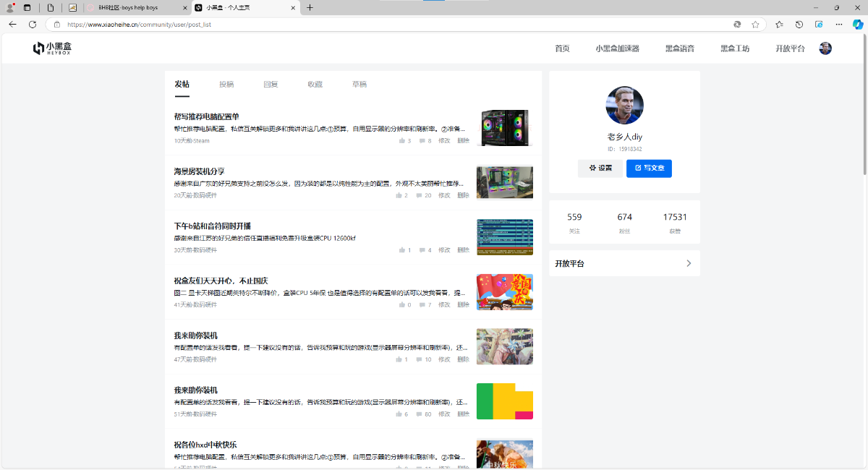
Task: Click comment icon on 祝盒友们天天开心 post
Action: coord(422,305)
